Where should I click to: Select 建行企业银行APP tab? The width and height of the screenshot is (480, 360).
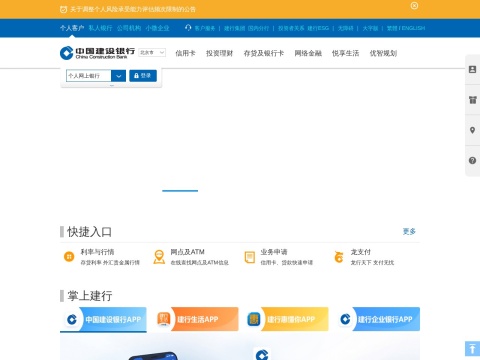[x=380, y=319]
